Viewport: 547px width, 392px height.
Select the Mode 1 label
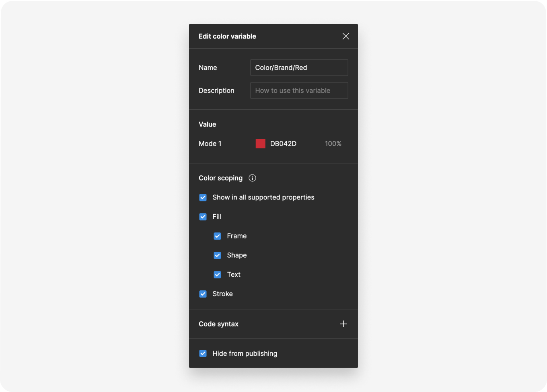[x=210, y=144]
